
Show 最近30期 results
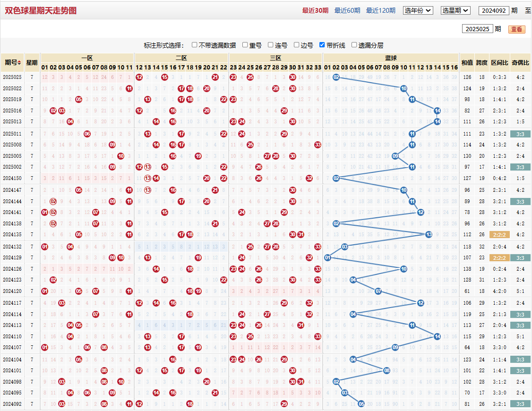[315, 10]
